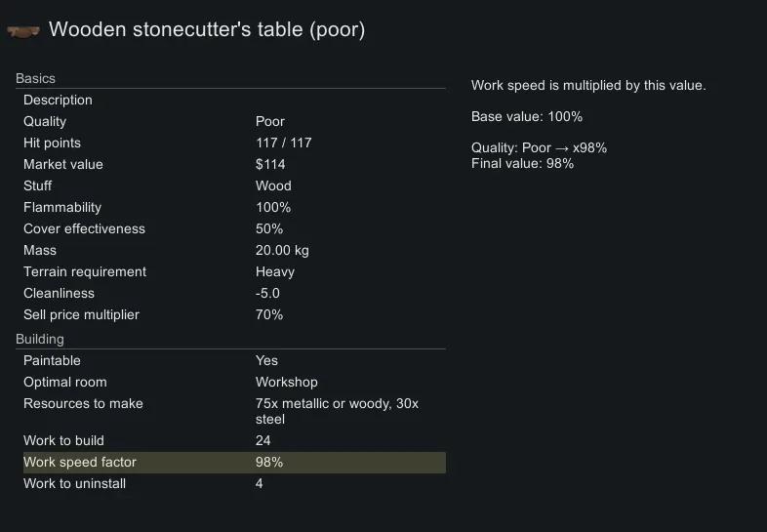Click the Flammability stat row
Screen dimensions: 767x532
coord(230,207)
